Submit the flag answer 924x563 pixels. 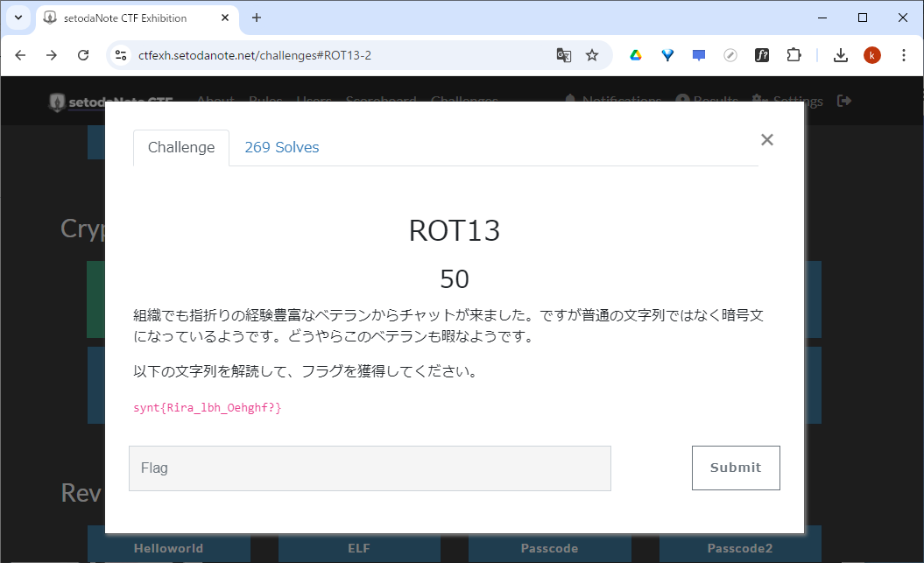coord(736,468)
